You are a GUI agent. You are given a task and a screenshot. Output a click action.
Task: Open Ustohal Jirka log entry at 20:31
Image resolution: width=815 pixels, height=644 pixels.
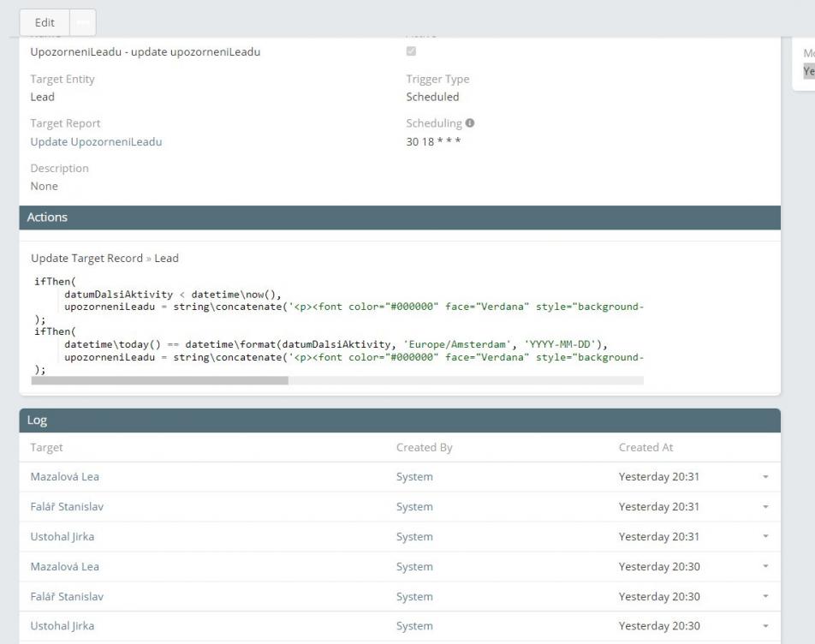tap(62, 536)
